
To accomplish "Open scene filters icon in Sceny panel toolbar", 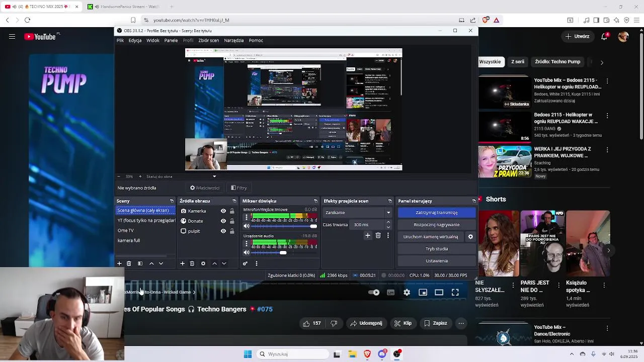I will tap(140, 263).
